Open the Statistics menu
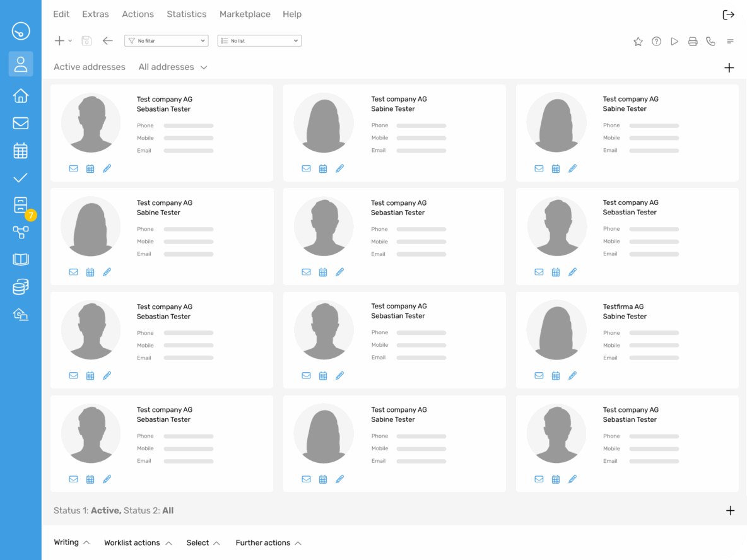747x560 pixels. 186,14
